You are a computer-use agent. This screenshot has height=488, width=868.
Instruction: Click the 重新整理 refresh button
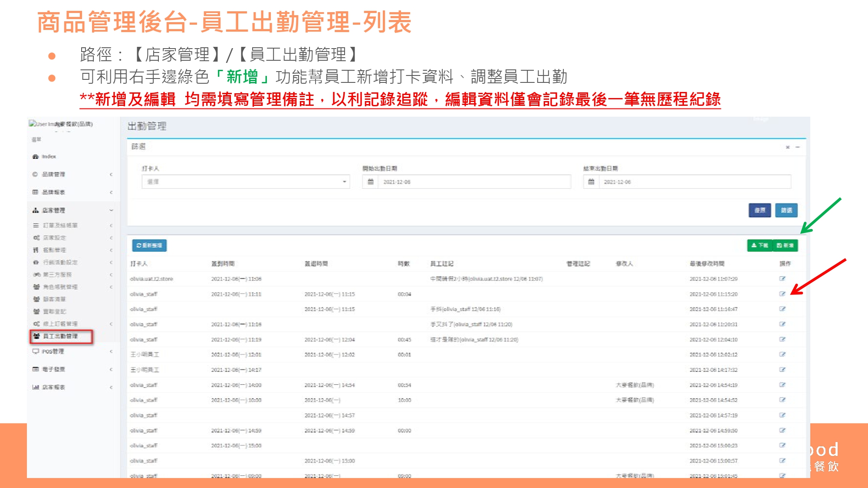149,246
